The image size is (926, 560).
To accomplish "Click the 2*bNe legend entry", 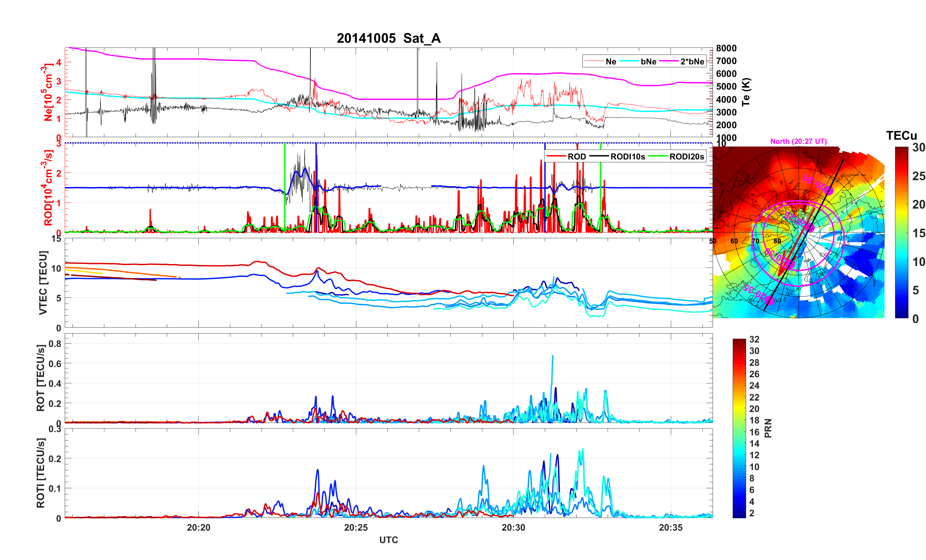I will 692,62.
